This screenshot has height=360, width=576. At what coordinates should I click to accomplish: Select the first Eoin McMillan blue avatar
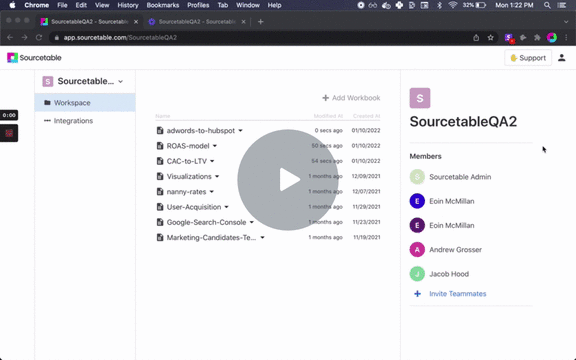point(417,201)
